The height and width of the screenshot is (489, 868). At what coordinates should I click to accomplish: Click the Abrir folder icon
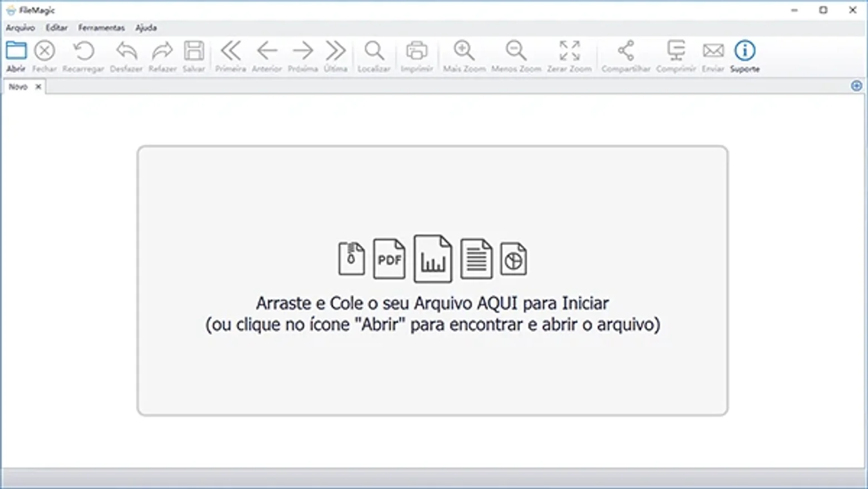tap(16, 51)
